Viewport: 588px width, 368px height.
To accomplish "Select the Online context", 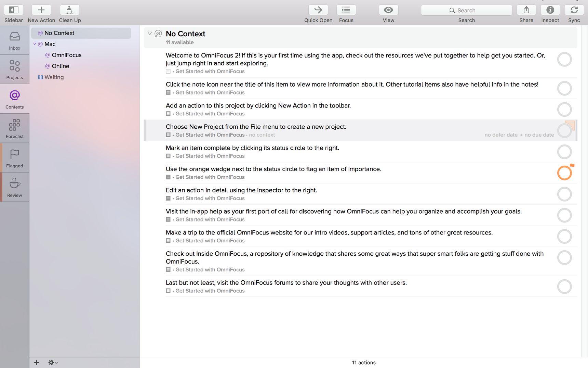I will (61, 66).
